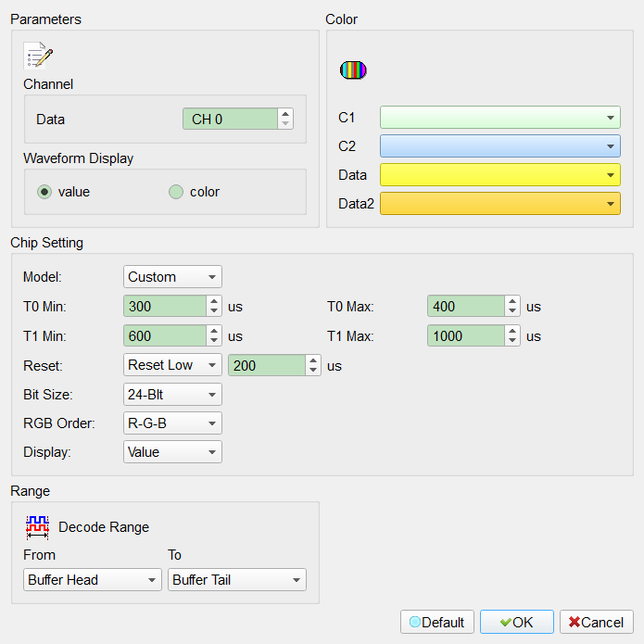Click the T0 Max 400 field
Viewport: 644px width, 644px height.
coord(466,306)
